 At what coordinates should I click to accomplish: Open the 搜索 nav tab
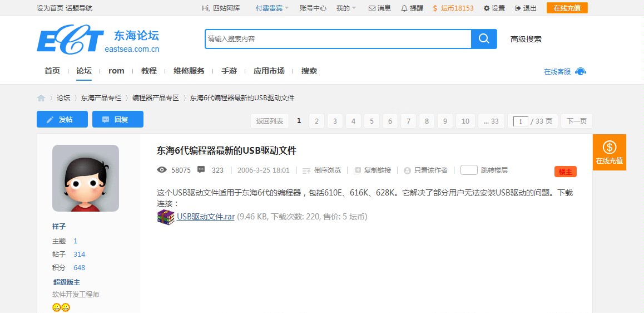pos(309,71)
